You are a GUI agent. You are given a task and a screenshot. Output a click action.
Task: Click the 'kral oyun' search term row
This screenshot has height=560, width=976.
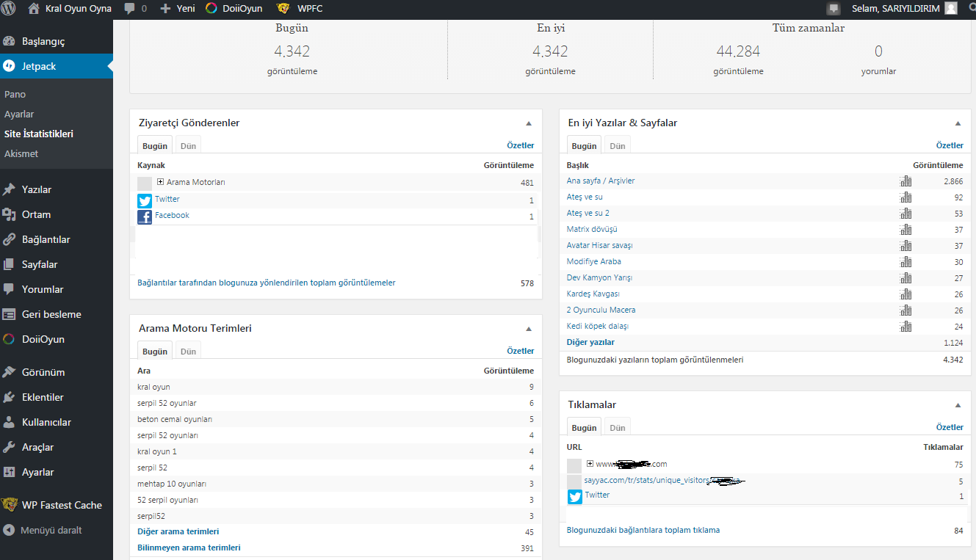336,387
